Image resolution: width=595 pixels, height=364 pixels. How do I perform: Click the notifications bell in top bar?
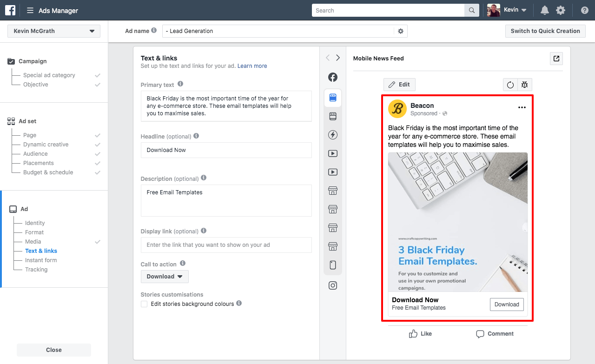pyautogui.click(x=544, y=10)
